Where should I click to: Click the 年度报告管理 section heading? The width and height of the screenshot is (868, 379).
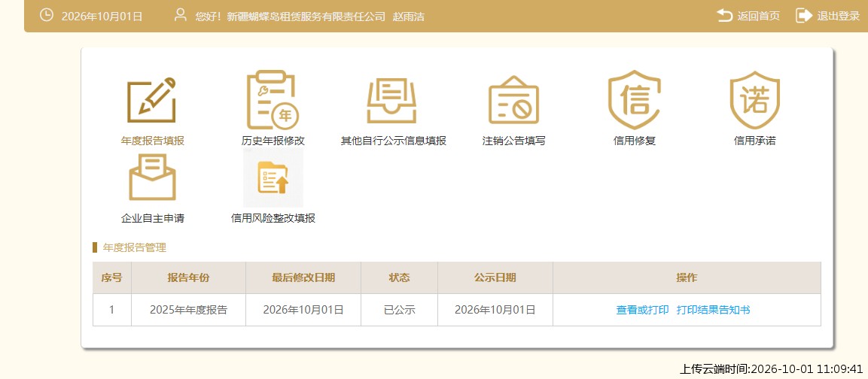(135, 248)
